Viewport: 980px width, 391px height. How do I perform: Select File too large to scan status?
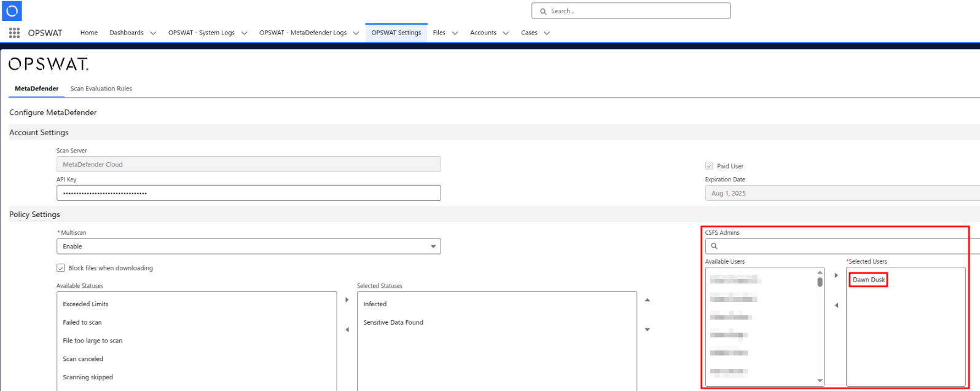coord(93,341)
